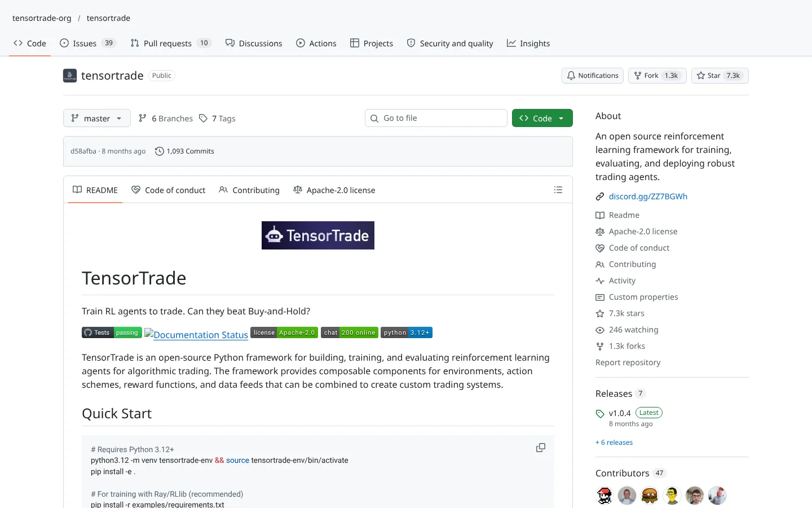This screenshot has width=812, height=508.
Task: Open Apache-2.0 license in About sidebar
Action: [x=637, y=231]
